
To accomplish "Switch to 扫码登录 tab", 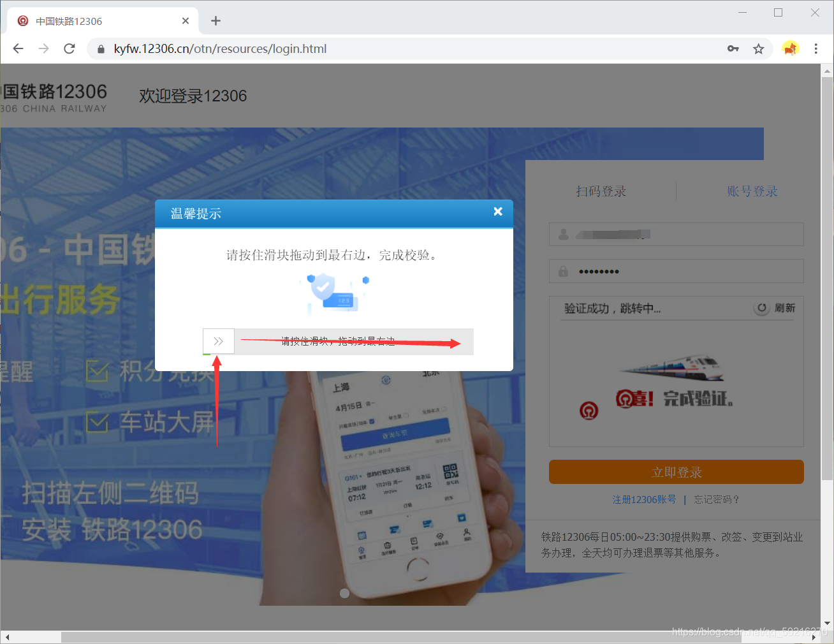I will (x=601, y=191).
